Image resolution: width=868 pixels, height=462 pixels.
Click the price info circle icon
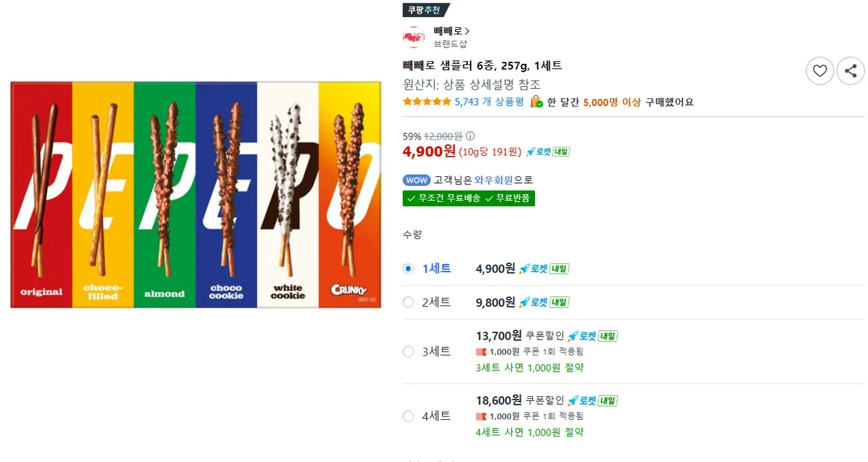tap(471, 136)
